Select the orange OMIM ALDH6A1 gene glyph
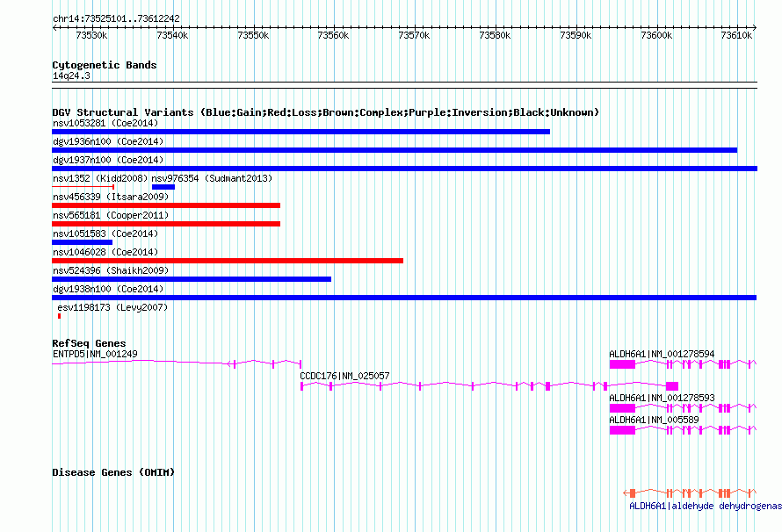This screenshot has height=532, width=782. (690, 493)
